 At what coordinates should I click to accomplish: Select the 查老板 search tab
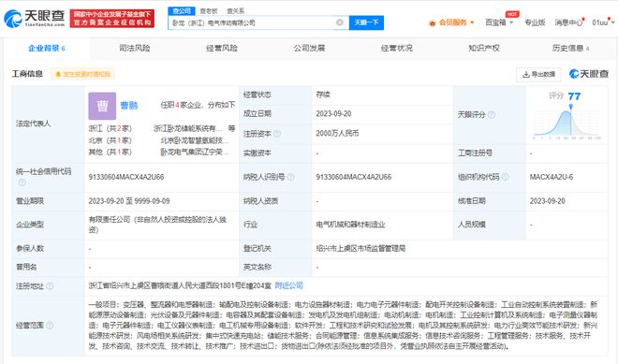click(209, 11)
